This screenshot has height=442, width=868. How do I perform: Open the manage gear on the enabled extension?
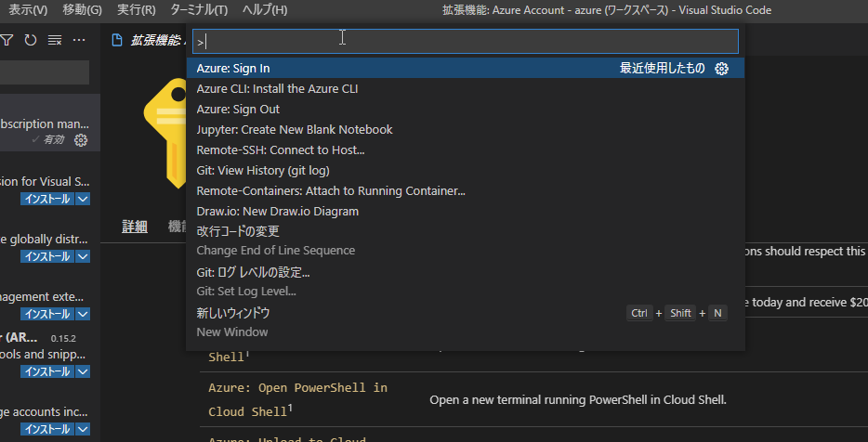[81, 140]
